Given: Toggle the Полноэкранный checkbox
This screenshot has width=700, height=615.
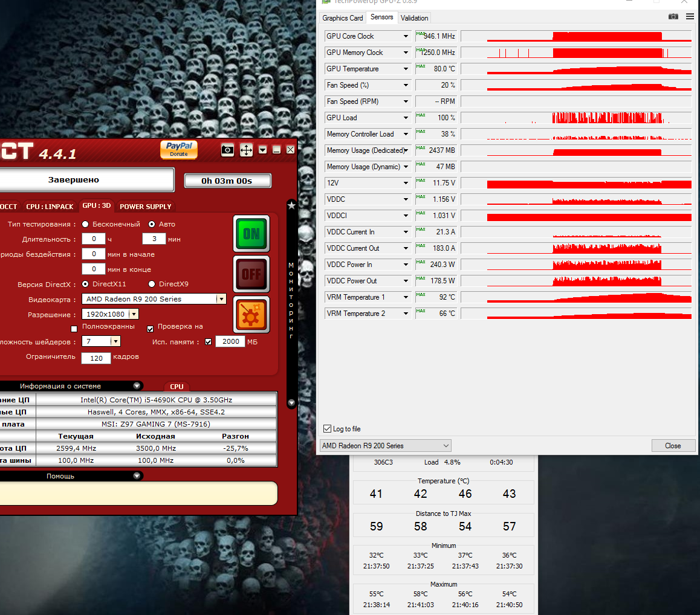Looking at the screenshot, I should click(x=74, y=329).
